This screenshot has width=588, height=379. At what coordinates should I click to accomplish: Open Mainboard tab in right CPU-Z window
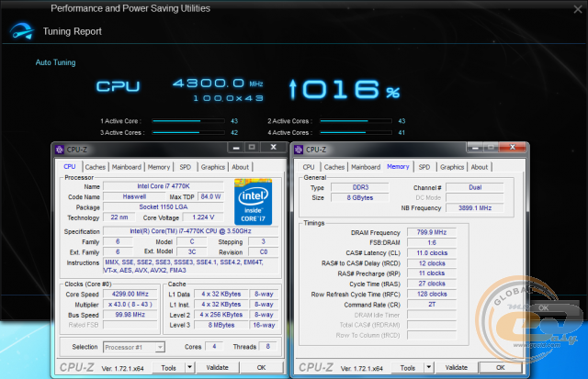pos(366,167)
